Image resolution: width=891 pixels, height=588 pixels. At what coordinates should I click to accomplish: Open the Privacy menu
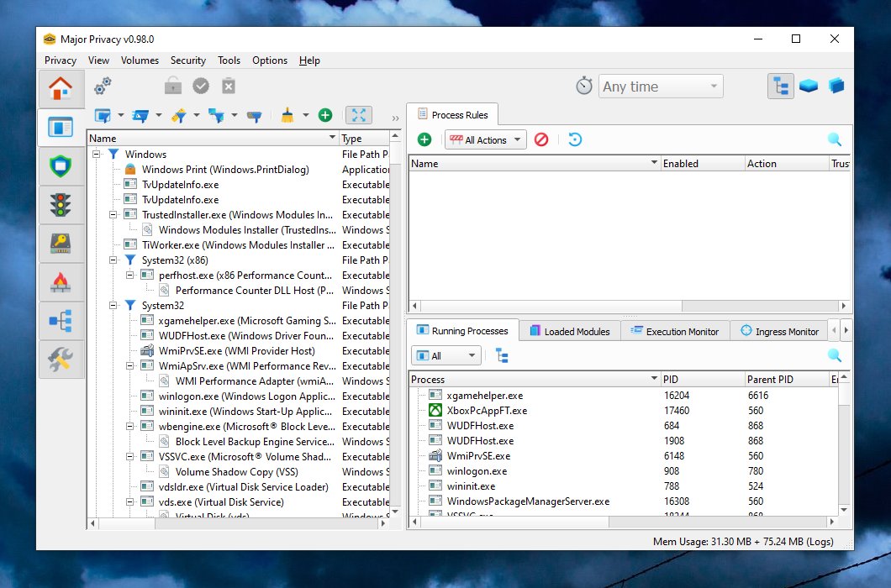pyautogui.click(x=61, y=60)
